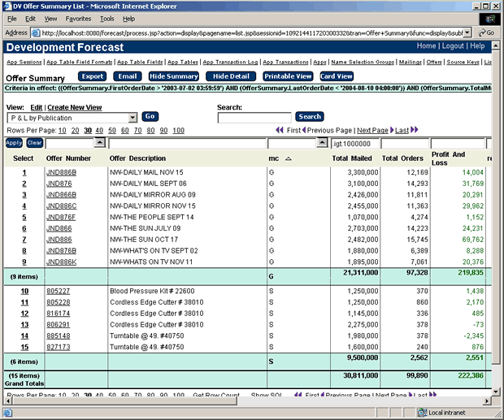Select row 7 link
Screen dimensions: 504x420
(24, 240)
